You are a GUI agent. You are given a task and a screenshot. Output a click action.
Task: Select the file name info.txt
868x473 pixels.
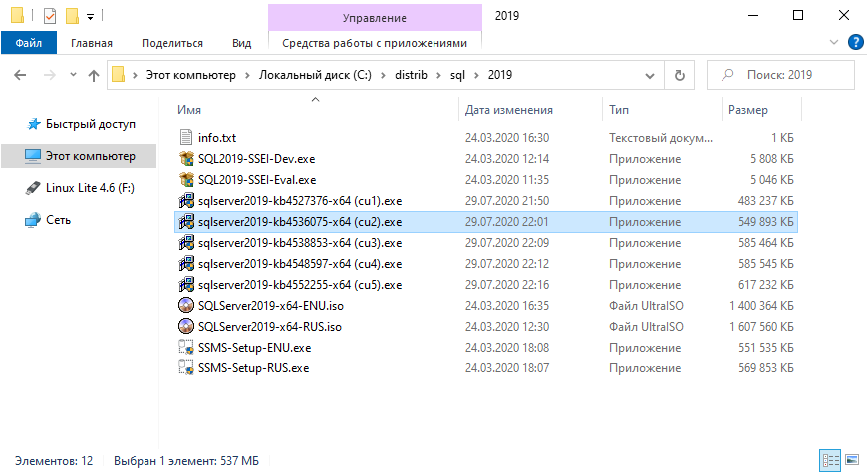pyautogui.click(x=217, y=138)
